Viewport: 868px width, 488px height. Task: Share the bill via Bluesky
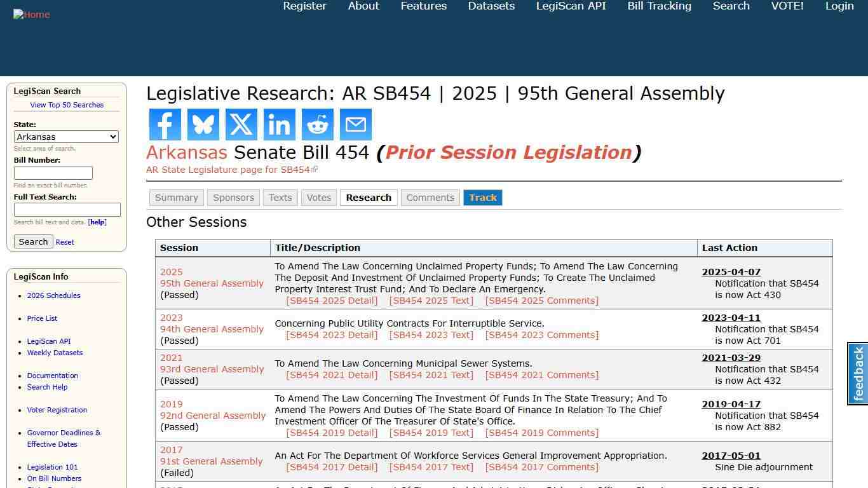pos(203,125)
